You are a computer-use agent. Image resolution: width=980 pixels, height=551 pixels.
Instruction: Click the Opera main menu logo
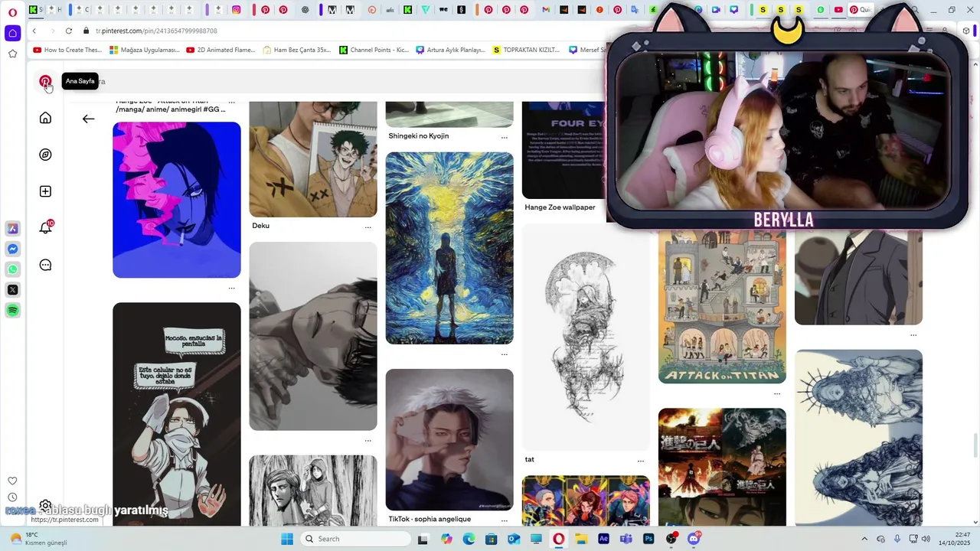click(x=12, y=12)
